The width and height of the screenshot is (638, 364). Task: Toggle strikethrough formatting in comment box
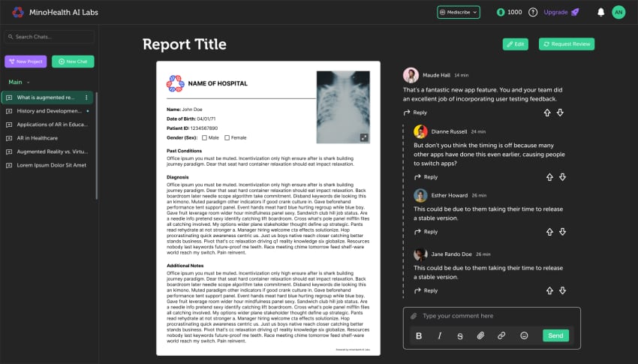tap(460, 336)
